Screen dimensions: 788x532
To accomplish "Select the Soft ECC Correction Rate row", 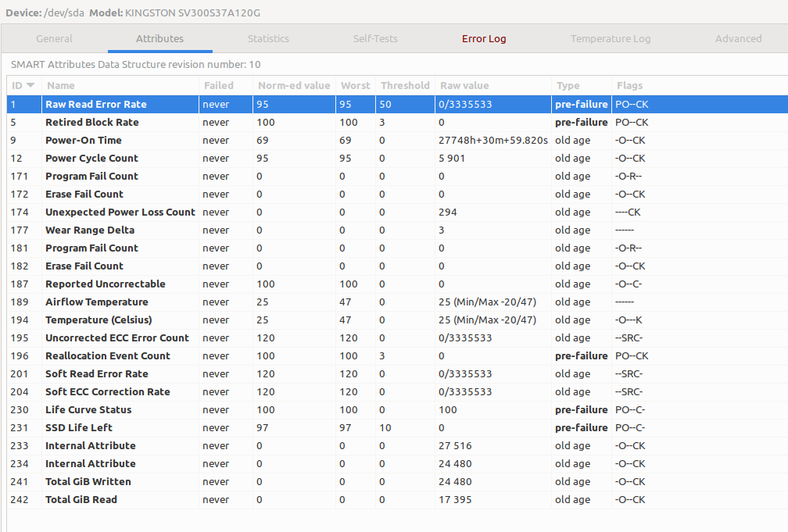I will 397,392.
